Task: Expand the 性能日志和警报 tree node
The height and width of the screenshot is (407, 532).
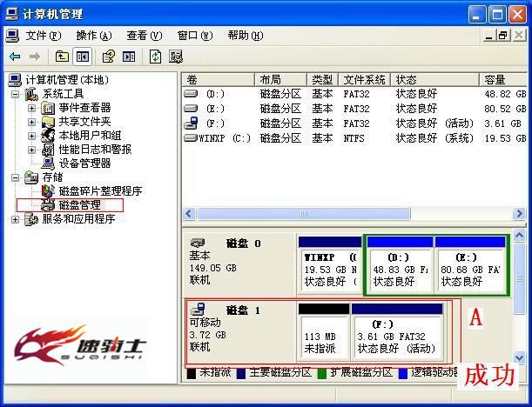Action: (31, 150)
